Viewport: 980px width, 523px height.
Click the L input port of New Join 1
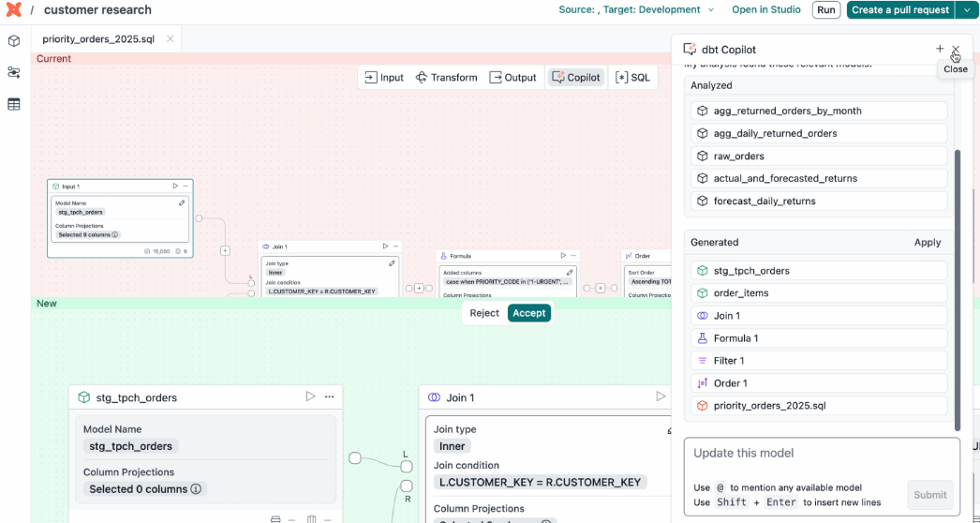coord(407,467)
